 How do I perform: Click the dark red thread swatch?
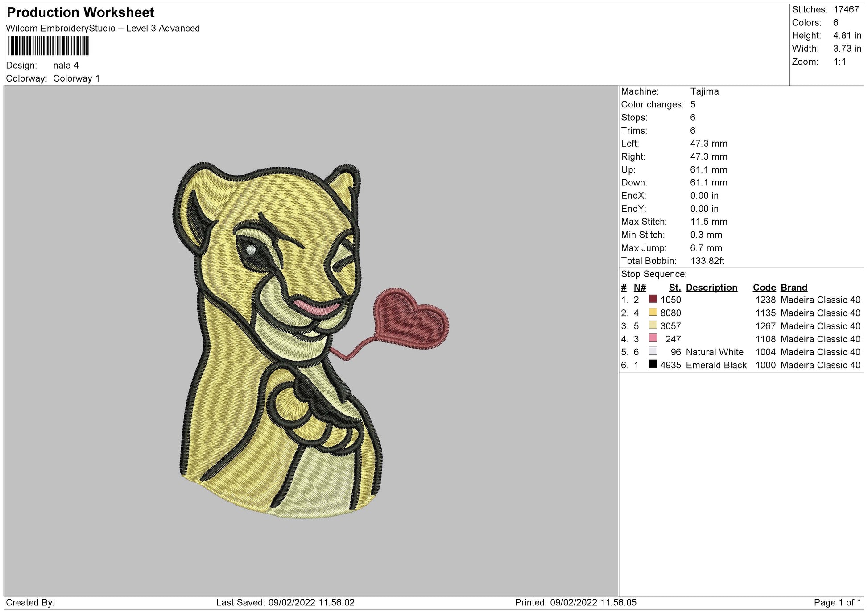click(653, 299)
